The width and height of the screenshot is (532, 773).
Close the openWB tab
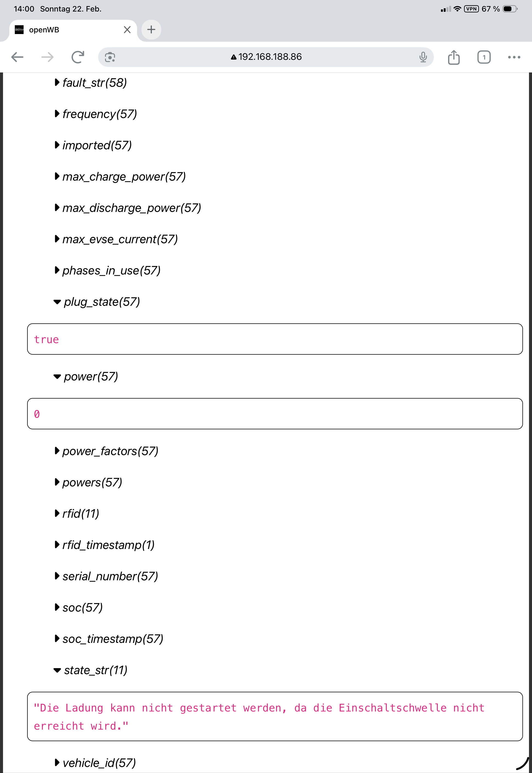pos(127,30)
